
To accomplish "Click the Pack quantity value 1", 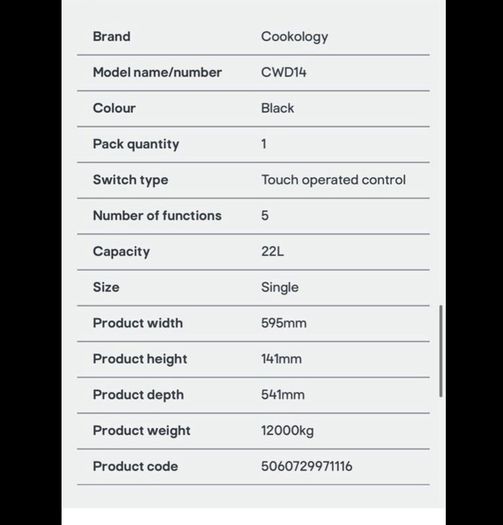I will click(x=264, y=144).
